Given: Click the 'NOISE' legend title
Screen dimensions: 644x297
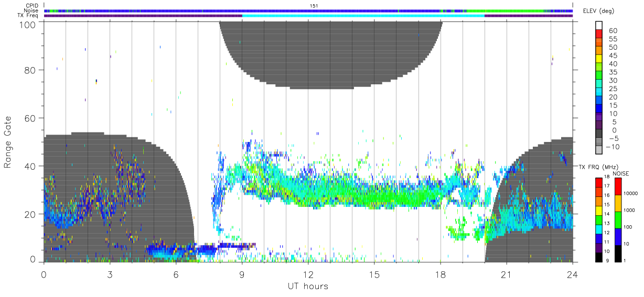Looking at the screenshot, I should point(621,173).
